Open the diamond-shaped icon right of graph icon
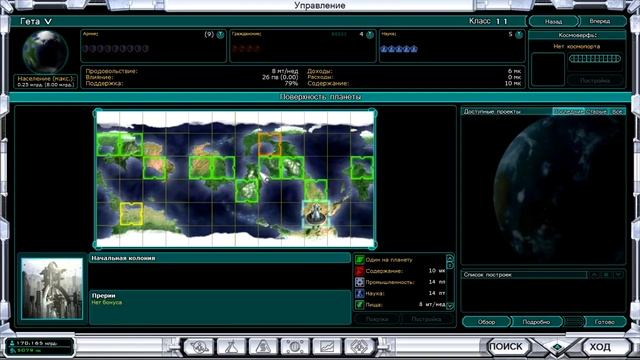 [359, 347]
